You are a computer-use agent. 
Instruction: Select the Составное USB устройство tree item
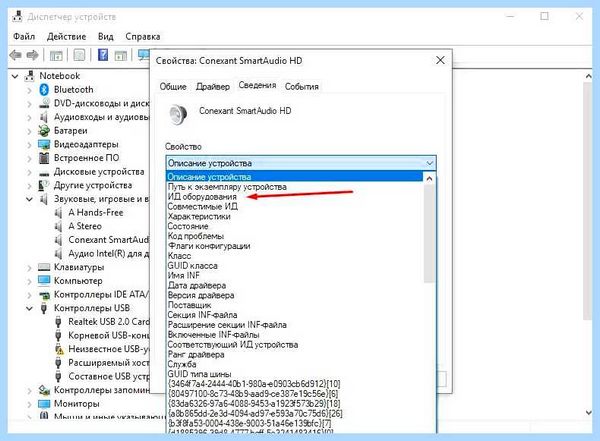coord(109,376)
